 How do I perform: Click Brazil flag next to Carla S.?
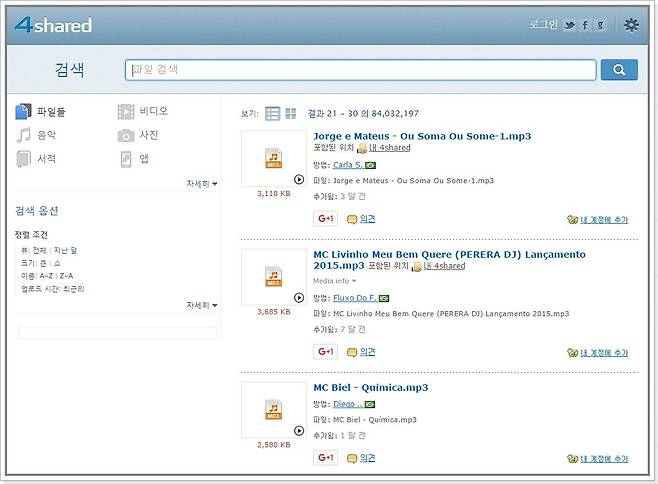(370, 165)
